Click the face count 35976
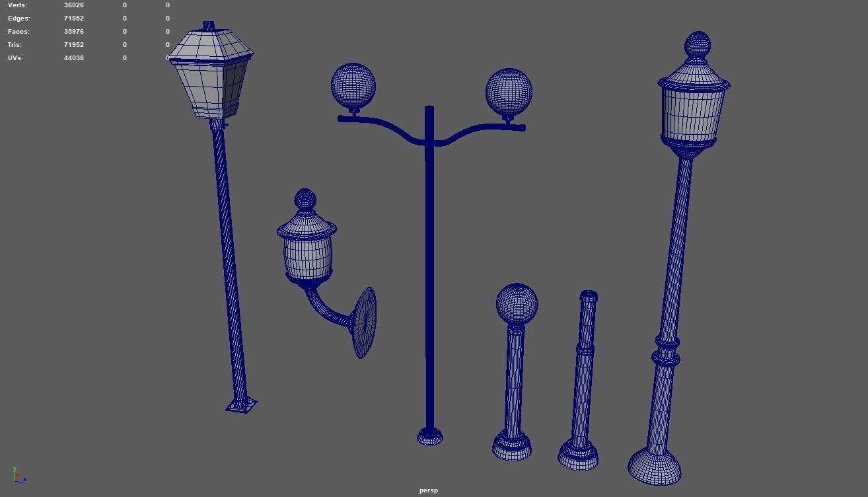 74,32
